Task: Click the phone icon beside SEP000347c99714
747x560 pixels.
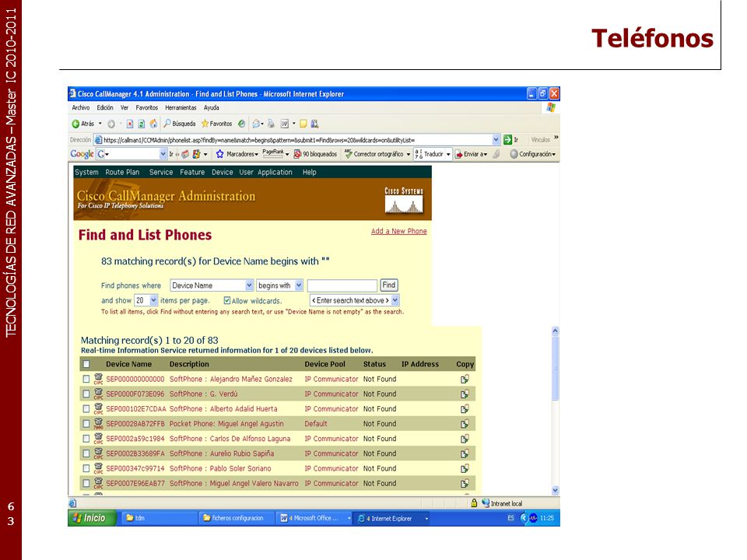Action: point(98,468)
